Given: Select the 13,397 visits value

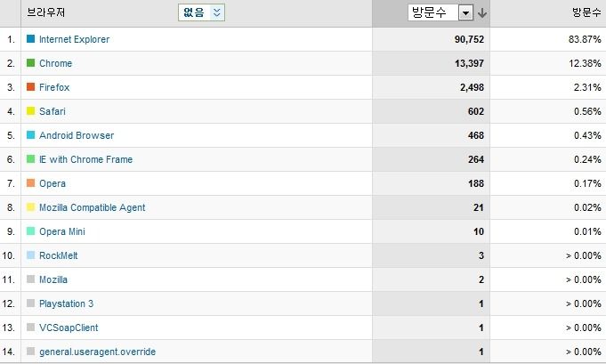Looking at the screenshot, I should pos(469,63).
